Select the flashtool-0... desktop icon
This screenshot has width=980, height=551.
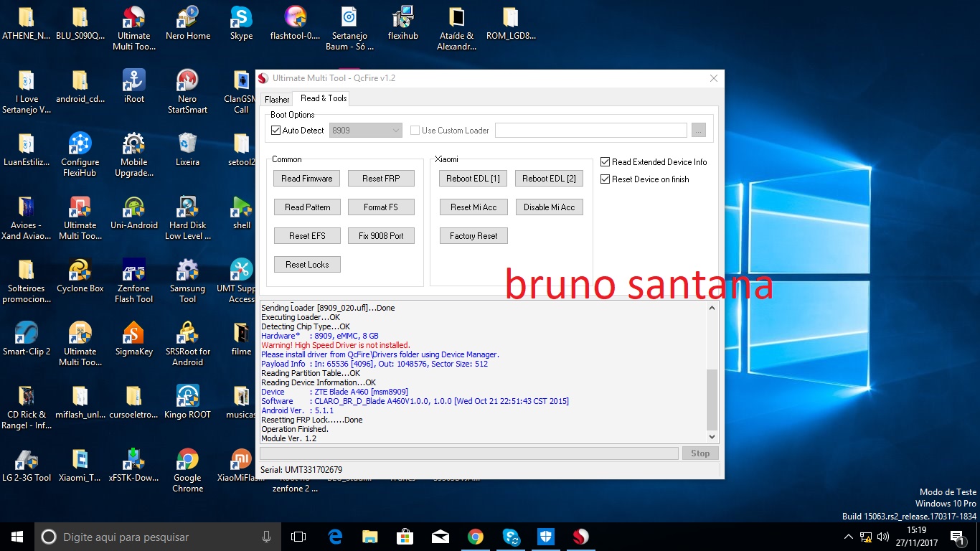point(295,24)
